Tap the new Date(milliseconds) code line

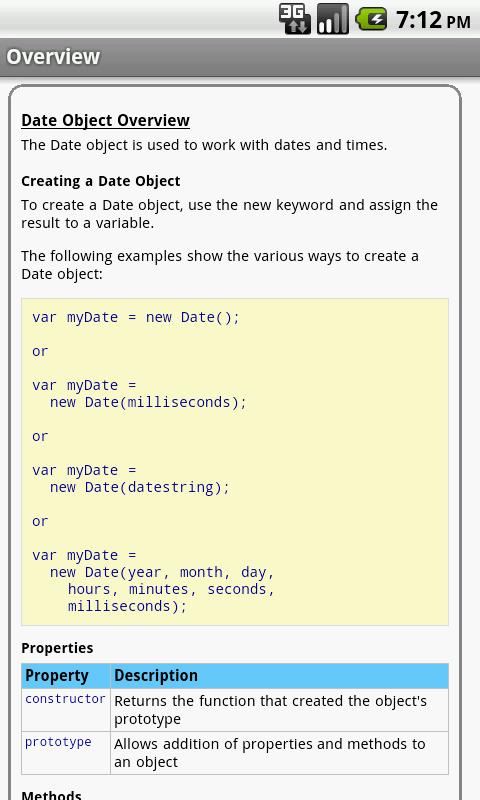pos(148,402)
